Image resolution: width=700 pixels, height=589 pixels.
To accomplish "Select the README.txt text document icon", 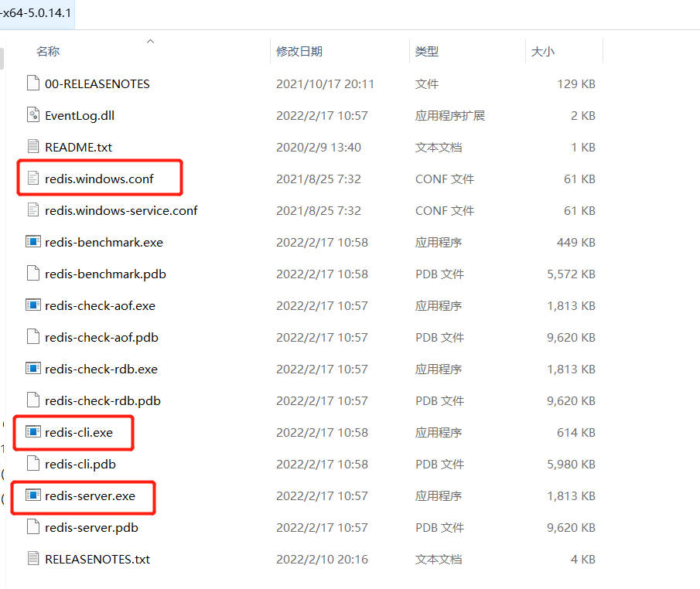I will point(33,146).
